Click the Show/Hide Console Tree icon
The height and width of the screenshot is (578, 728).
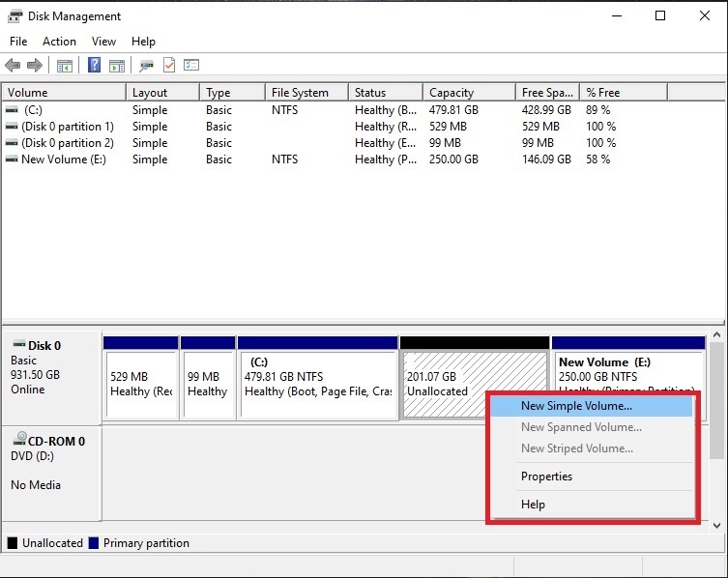65,66
